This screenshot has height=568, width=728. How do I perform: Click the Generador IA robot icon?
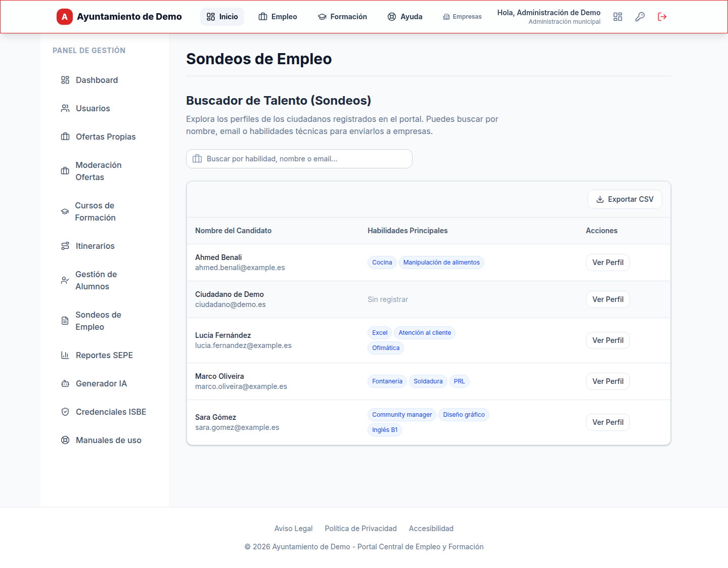65,383
